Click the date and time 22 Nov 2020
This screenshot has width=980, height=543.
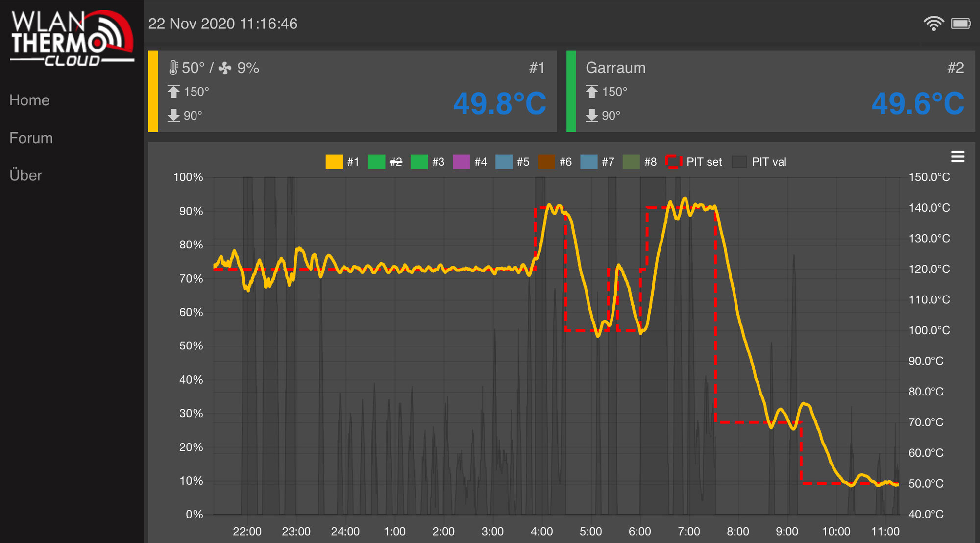pos(223,24)
